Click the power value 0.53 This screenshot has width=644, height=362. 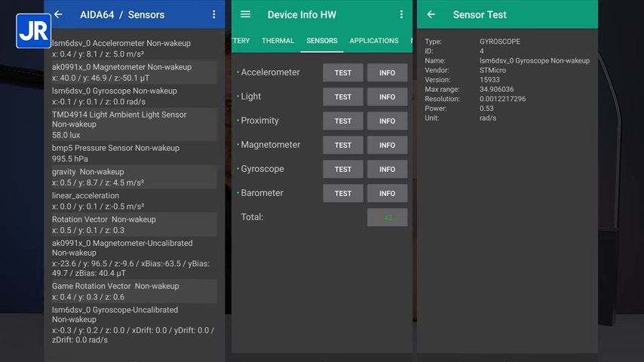click(486, 109)
